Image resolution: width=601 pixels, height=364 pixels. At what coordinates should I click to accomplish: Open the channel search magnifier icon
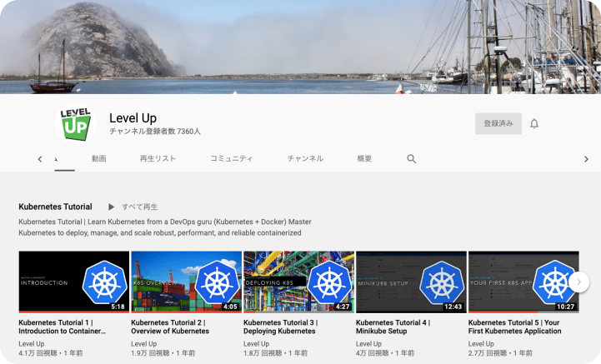point(411,158)
